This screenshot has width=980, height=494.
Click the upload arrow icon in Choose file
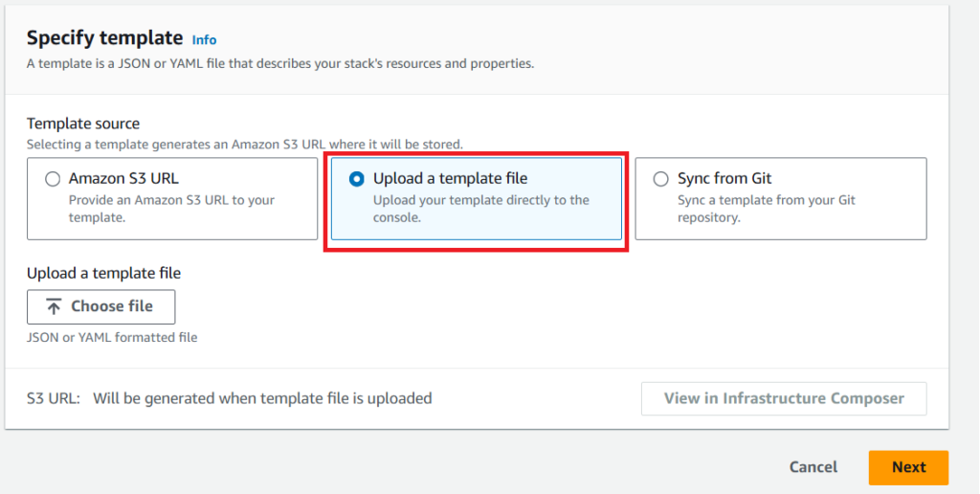54,306
